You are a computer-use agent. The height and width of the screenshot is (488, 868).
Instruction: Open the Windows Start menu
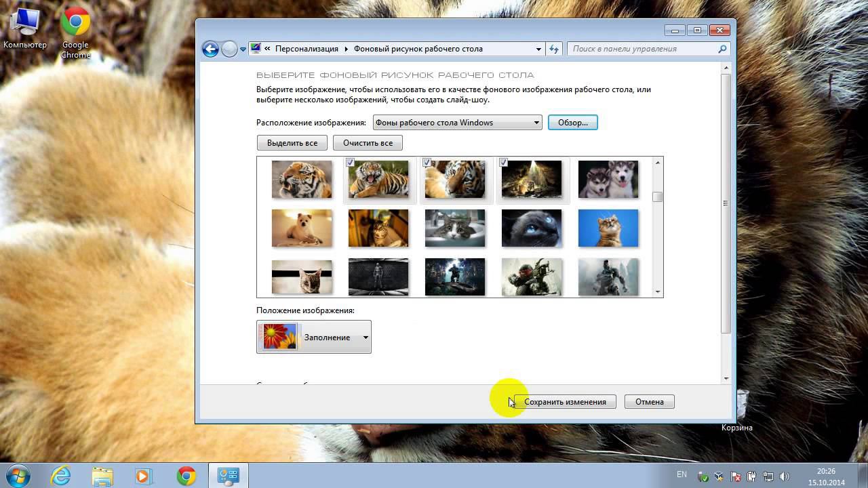coord(17,476)
